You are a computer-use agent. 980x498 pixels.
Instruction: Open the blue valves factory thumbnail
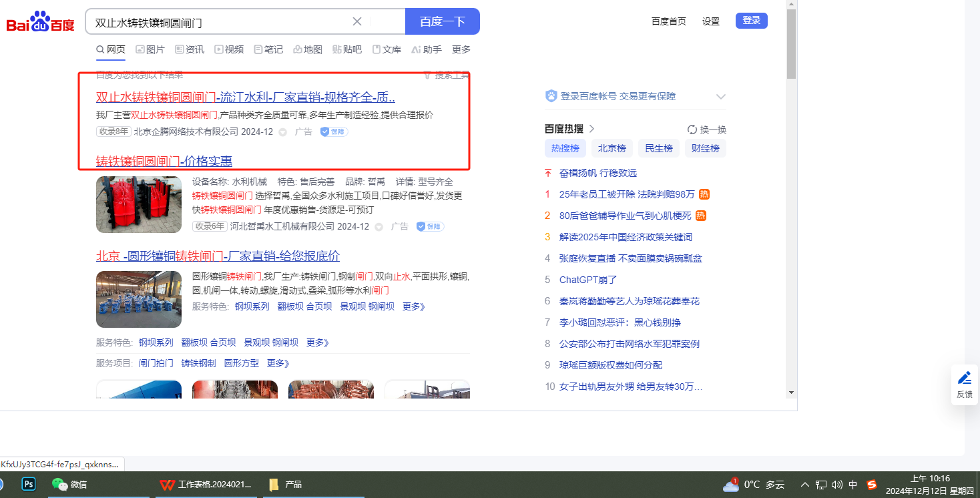coord(139,299)
